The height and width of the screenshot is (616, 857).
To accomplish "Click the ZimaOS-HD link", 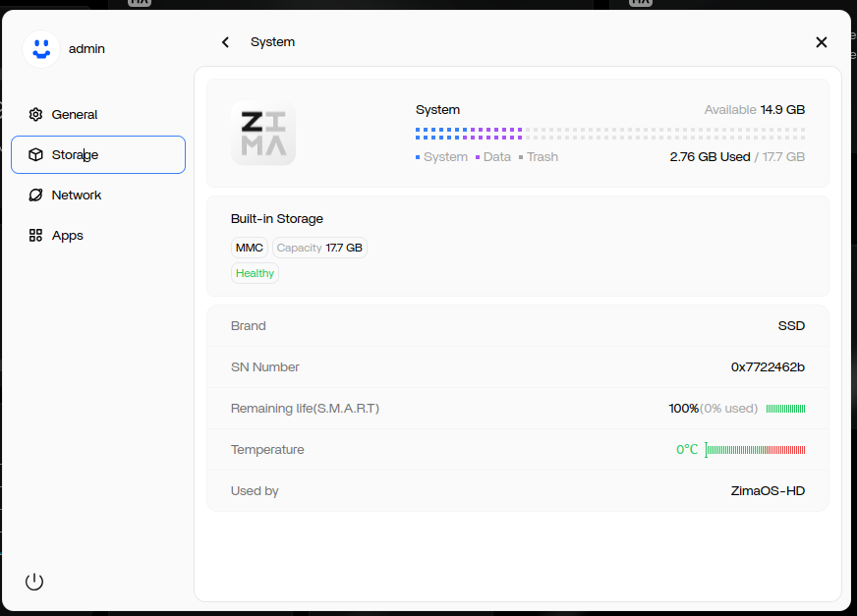I will click(x=768, y=490).
